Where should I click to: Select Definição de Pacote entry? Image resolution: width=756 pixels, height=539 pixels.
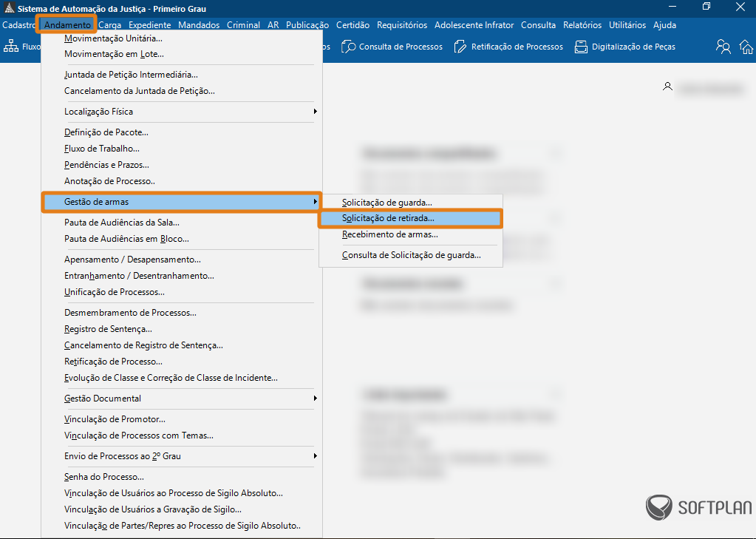coord(106,132)
